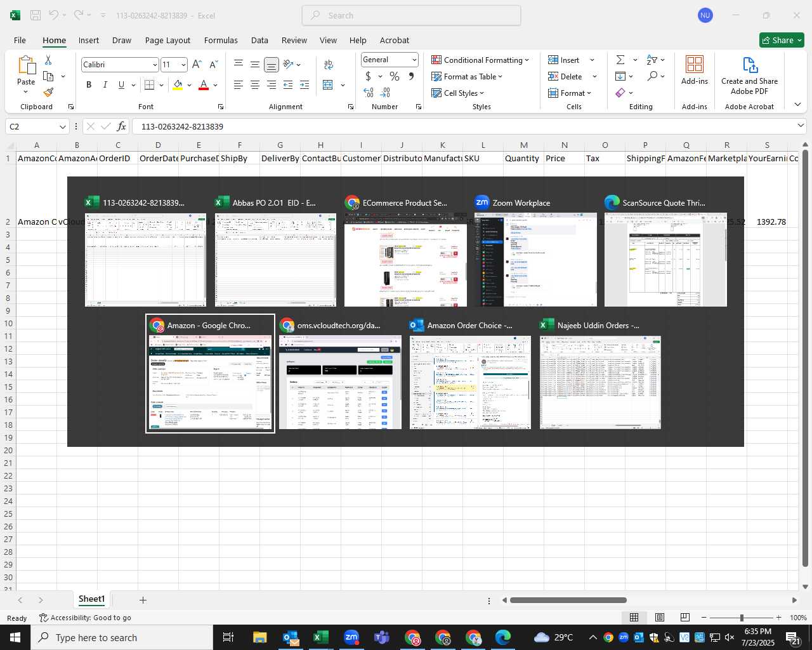Add a new sheet with plus button

(143, 600)
